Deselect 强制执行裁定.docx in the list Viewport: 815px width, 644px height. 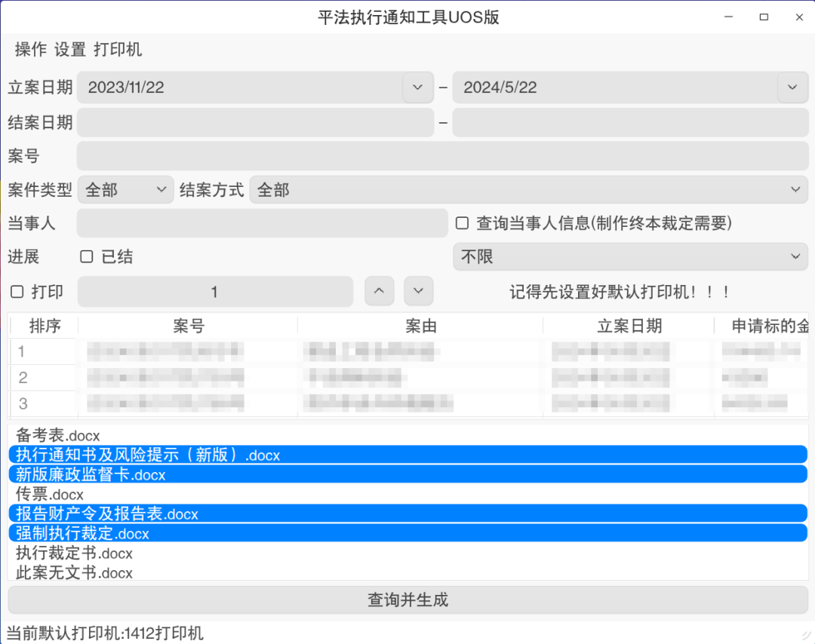coord(83,534)
